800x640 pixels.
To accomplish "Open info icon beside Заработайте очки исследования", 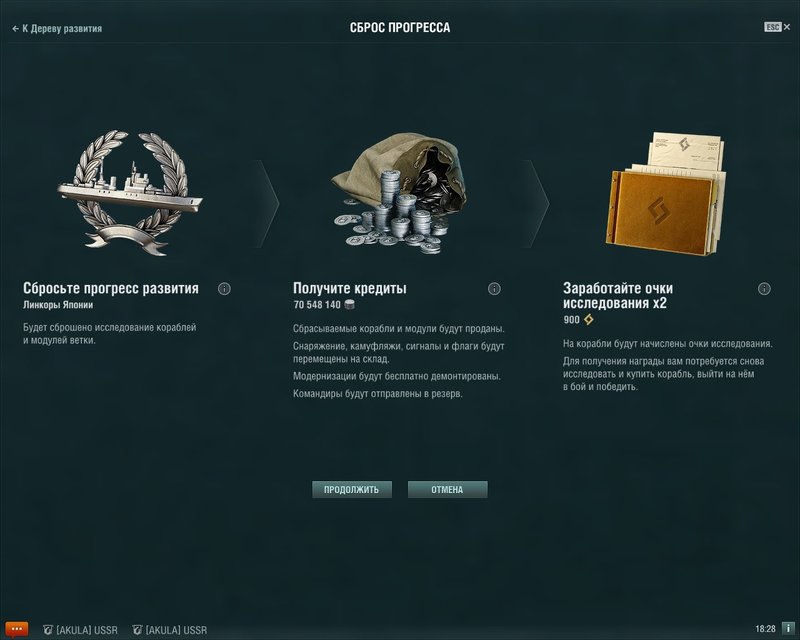I will coord(764,289).
